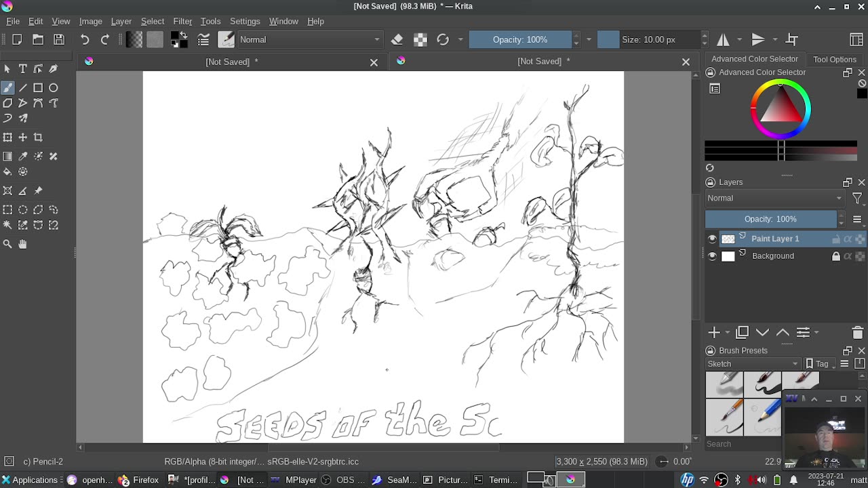Select the Crop tool
Image resolution: width=868 pixels, height=488 pixels.
click(x=38, y=137)
